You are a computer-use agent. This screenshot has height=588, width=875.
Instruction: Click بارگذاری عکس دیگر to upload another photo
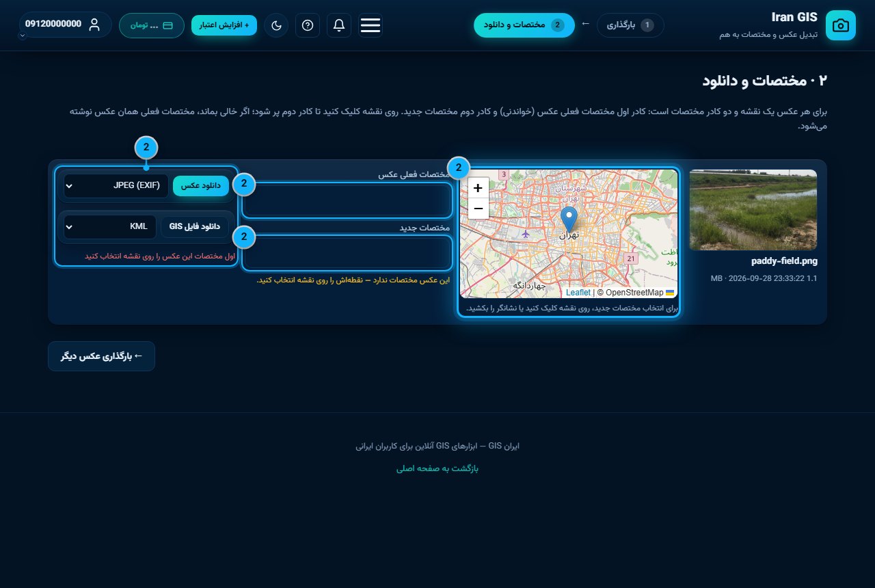click(x=101, y=356)
